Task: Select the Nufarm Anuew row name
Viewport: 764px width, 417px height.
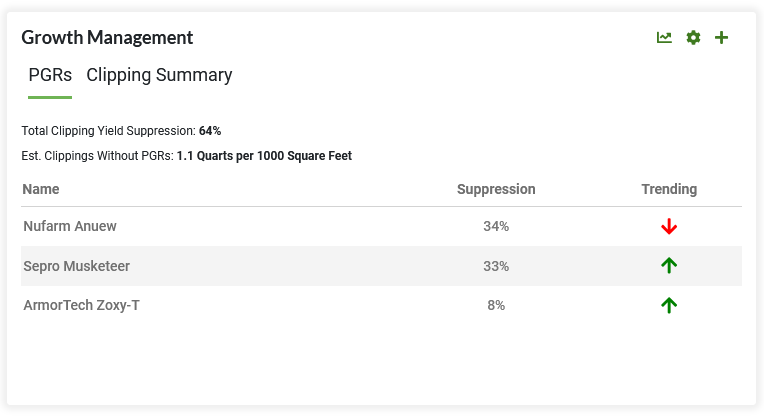Action: (70, 226)
